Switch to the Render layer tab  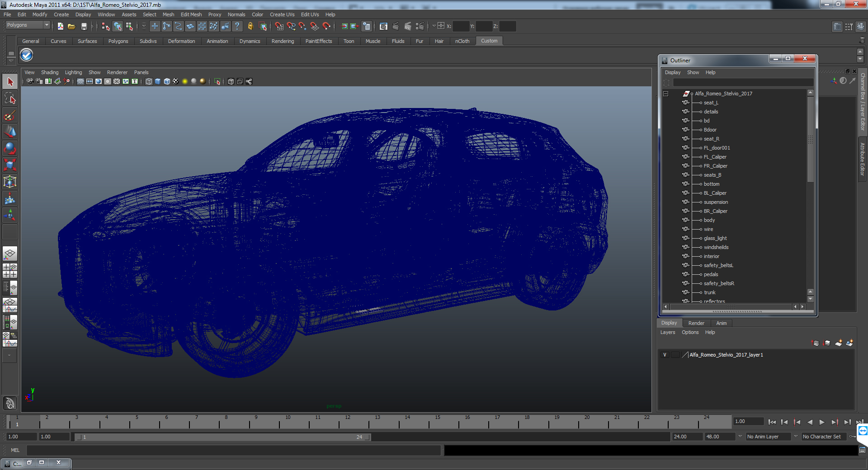point(696,323)
